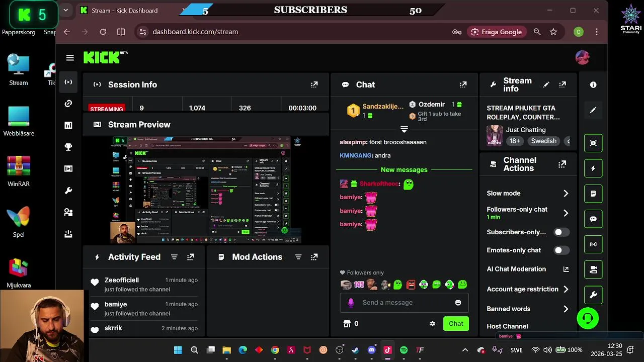Click the Just Chatting category image
The width and height of the screenshot is (644, 362).
(495, 136)
